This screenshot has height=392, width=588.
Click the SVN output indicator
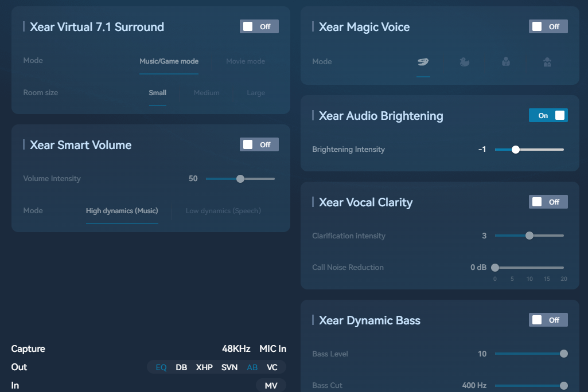pos(229,367)
